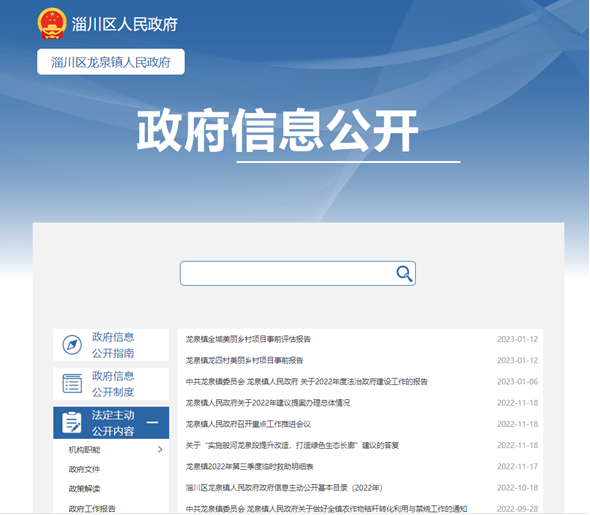Open the 政策解读 sidebar item
Screen dimensions: 590x515
pos(84,489)
